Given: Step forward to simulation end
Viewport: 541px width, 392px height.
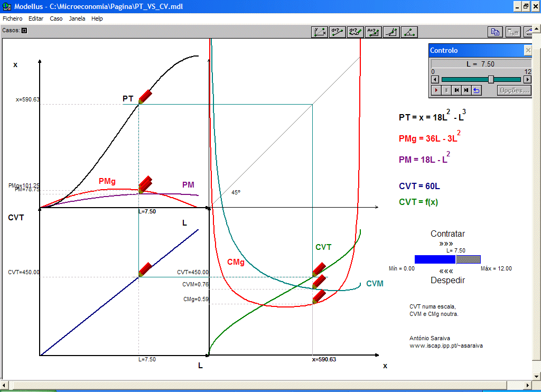Looking at the screenshot, I should [x=466, y=90].
